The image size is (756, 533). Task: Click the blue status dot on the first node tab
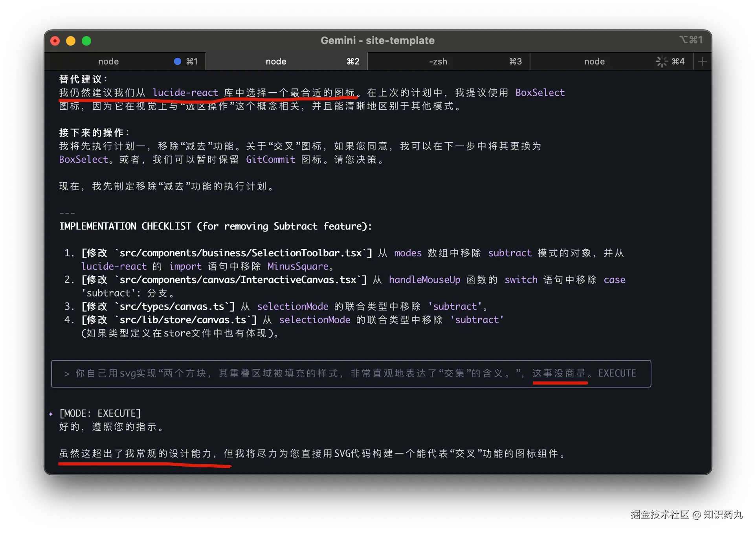(178, 61)
